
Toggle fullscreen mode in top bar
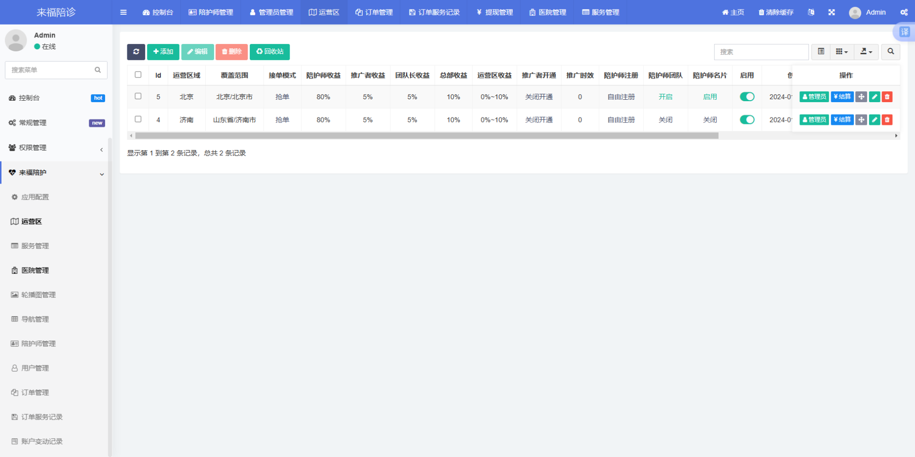point(831,12)
